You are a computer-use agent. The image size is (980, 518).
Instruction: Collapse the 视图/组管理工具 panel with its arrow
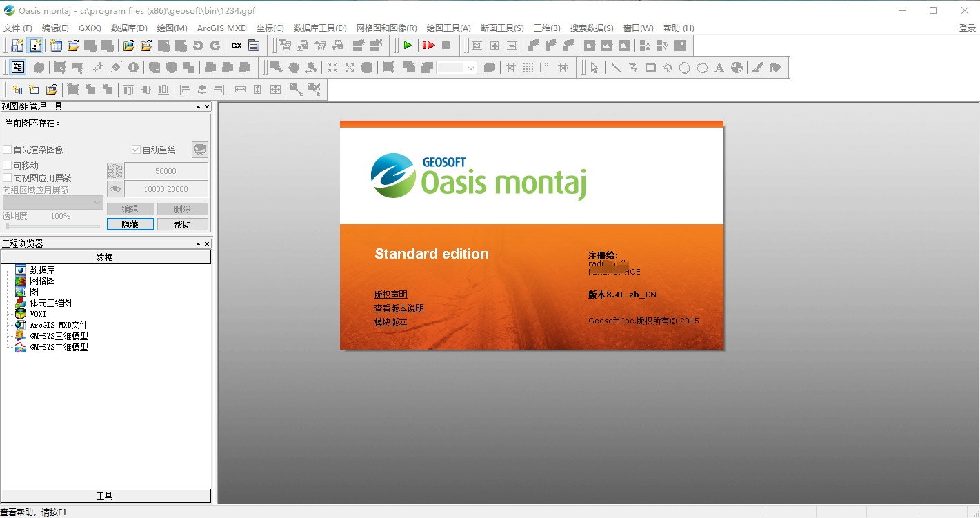(198, 106)
